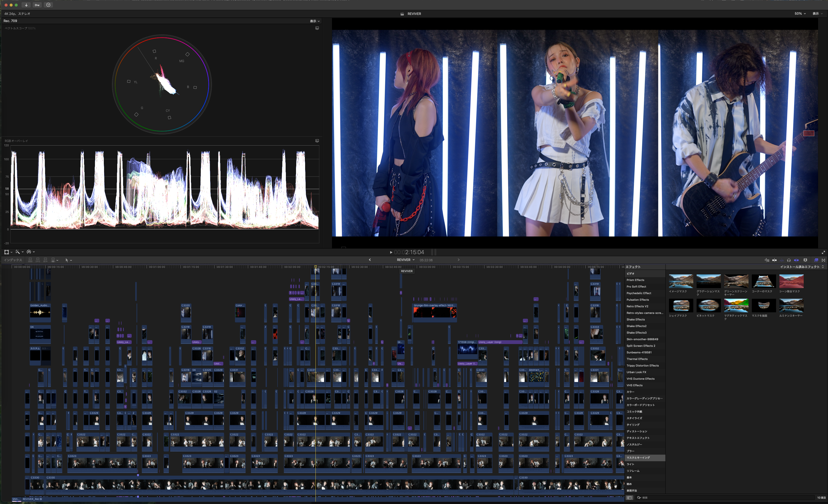Select Urban Look FX category
This screenshot has width=828, height=504.
coord(636,372)
